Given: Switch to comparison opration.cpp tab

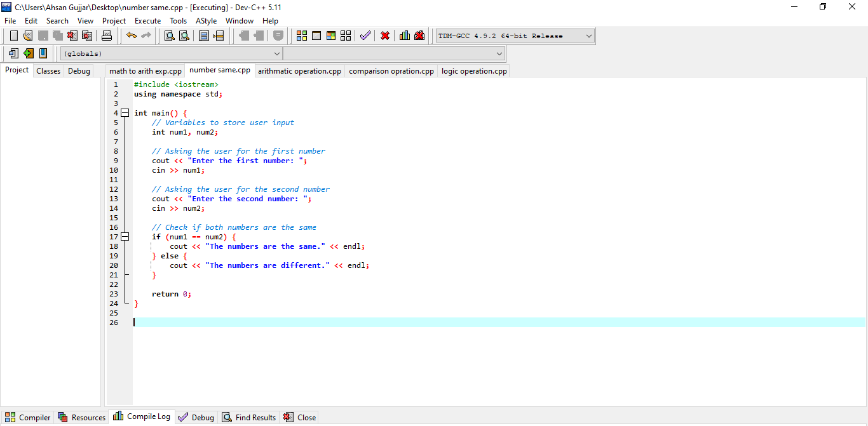Looking at the screenshot, I should [x=391, y=71].
